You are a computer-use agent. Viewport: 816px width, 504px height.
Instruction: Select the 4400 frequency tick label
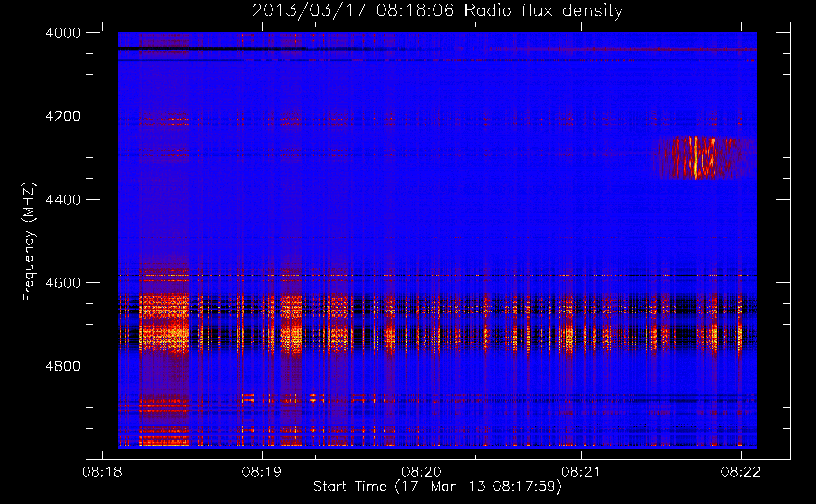coord(63,200)
